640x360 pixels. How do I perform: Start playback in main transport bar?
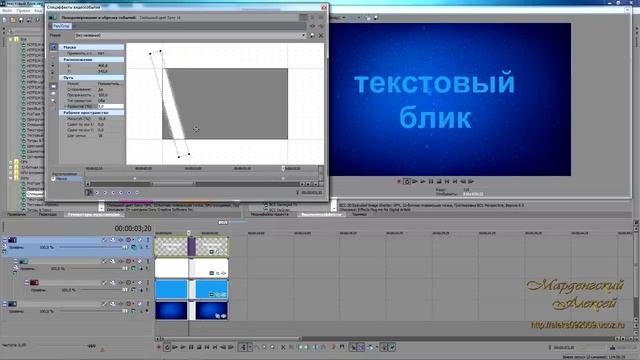point(183,347)
